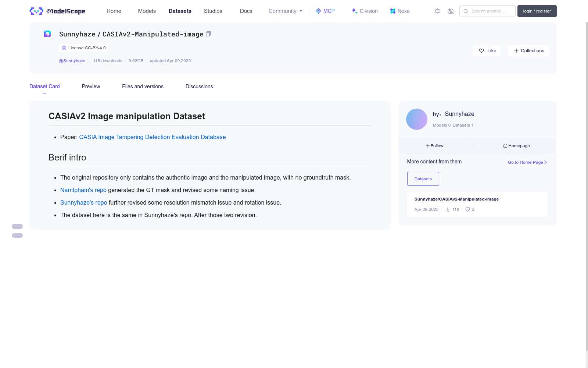The width and height of the screenshot is (588, 368).
Task: Click the heart icon on Like button
Action: (481, 51)
